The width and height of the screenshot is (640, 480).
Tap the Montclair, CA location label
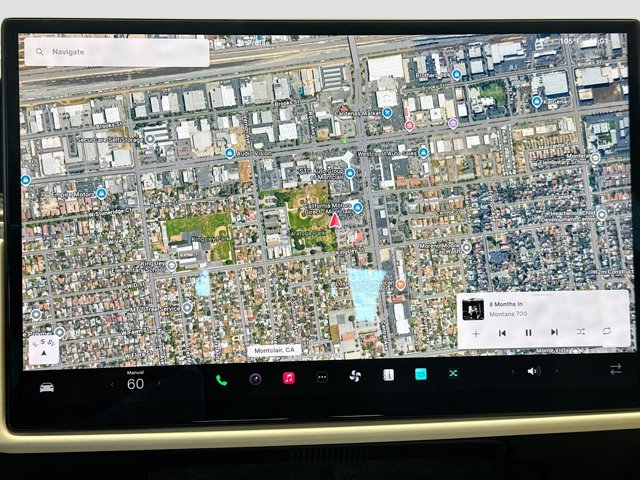[274, 350]
